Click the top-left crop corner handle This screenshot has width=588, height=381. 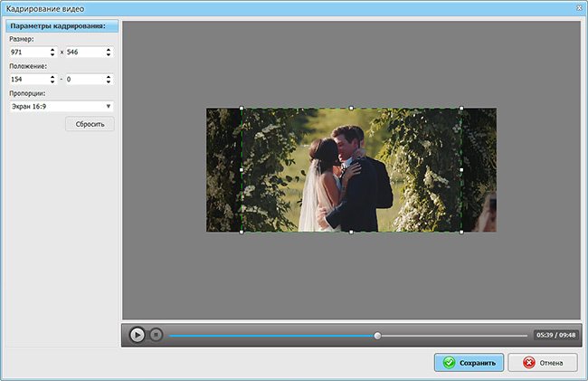coord(242,109)
